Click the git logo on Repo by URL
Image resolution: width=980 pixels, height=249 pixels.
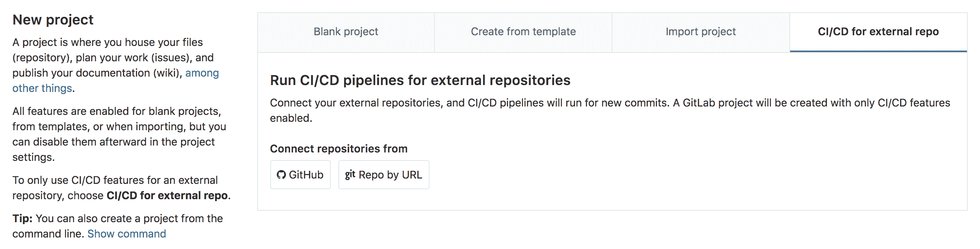coord(351,175)
